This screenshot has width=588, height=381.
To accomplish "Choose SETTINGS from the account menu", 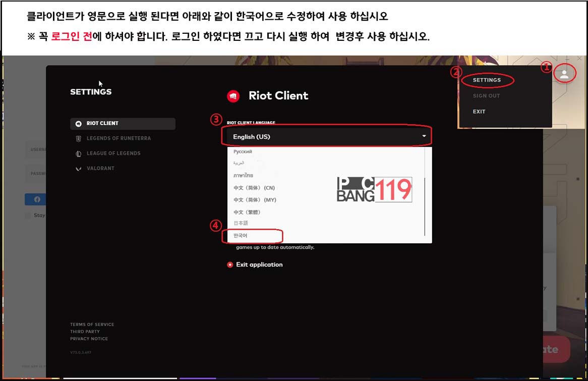I will click(x=487, y=80).
